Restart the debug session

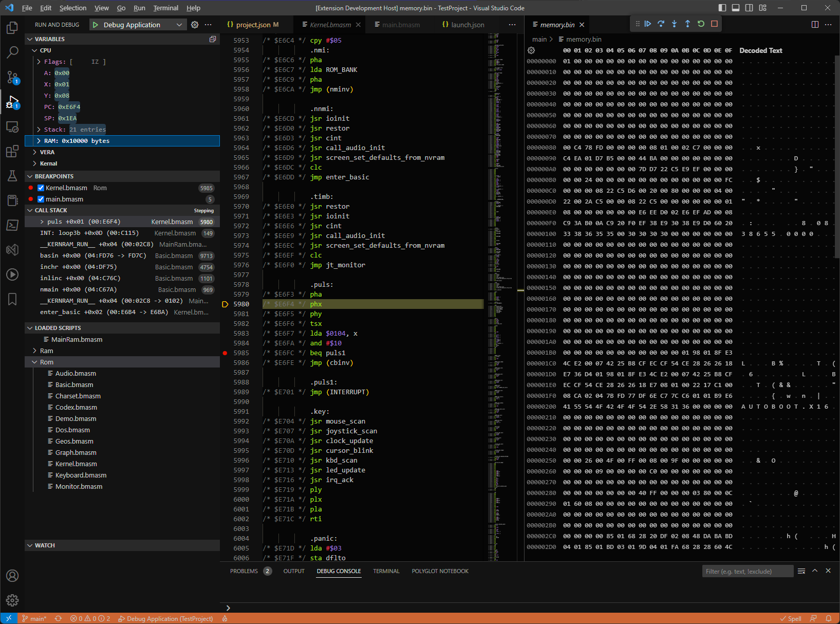click(x=701, y=24)
